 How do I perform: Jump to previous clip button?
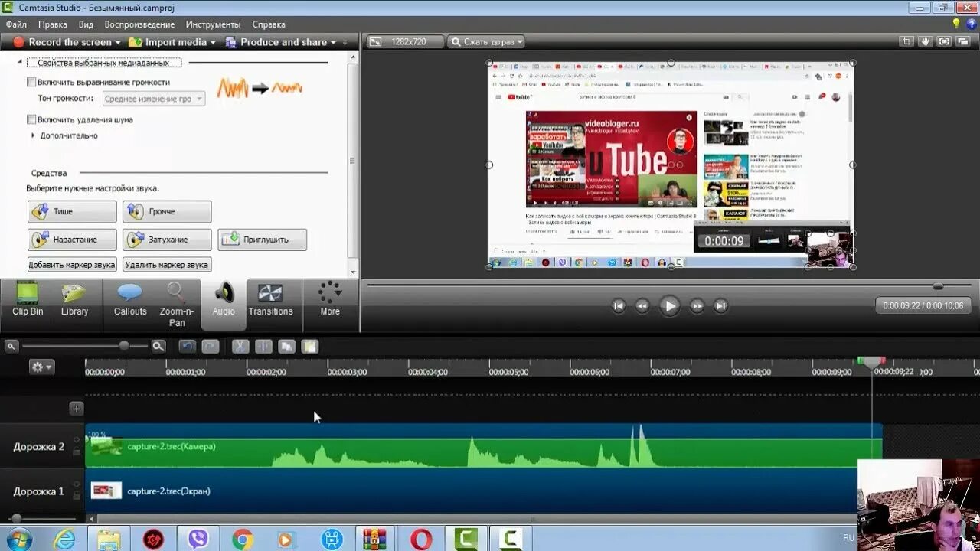click(x=619, y=306)
